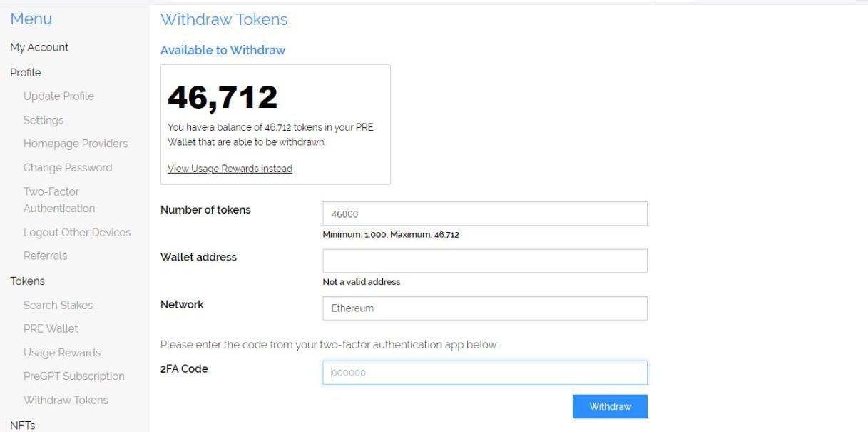Select Profile menu section

pos(26,72)
